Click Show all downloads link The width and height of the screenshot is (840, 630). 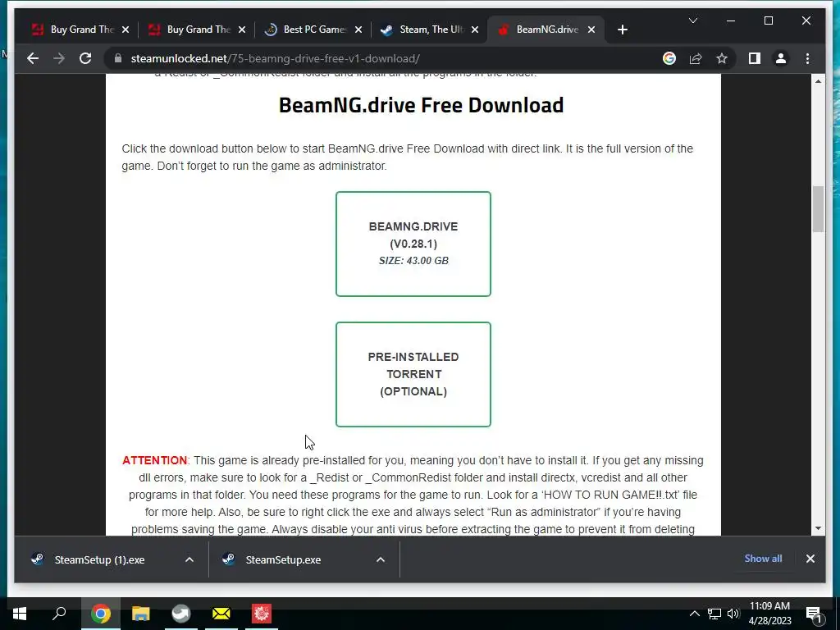[763, 558]
